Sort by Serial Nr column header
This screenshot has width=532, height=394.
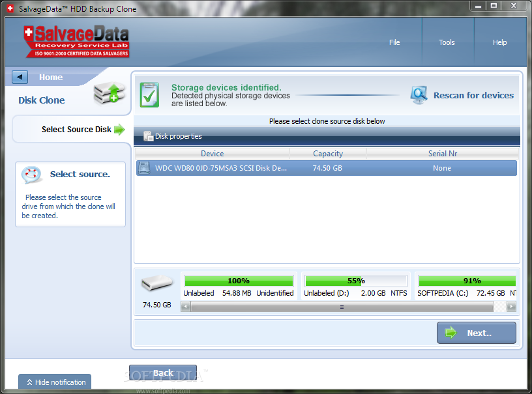coord(443,154)
